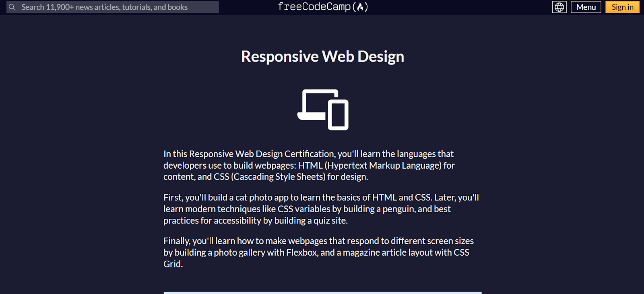The width and height of the screenshot is (644, 294).
Task: Click the word 'Flexbox' in the last paragraph
Action: point(301,253)
